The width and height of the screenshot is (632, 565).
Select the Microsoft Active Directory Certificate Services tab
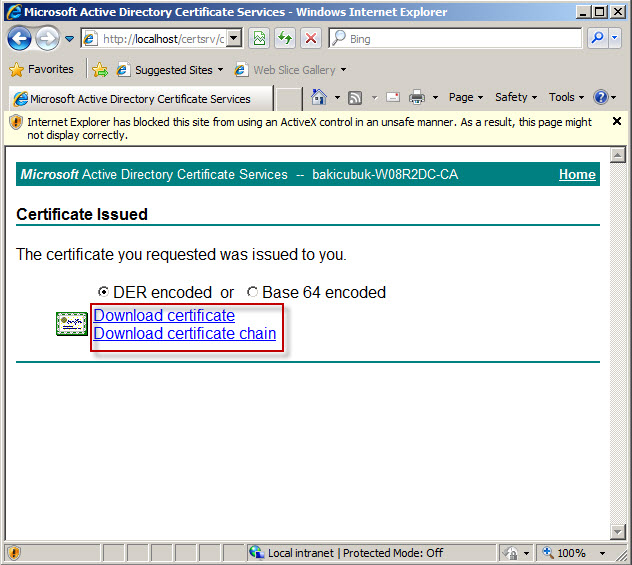click(x=140, y=99)
